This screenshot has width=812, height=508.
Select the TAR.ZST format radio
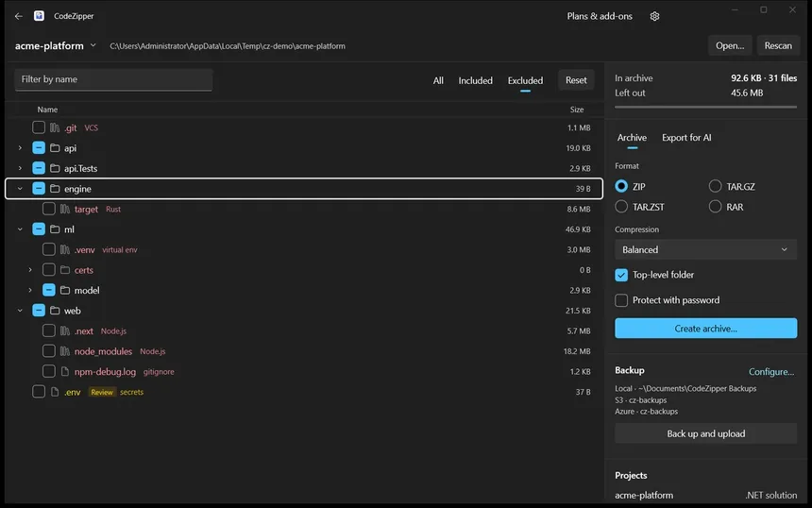tap(621, 207)
